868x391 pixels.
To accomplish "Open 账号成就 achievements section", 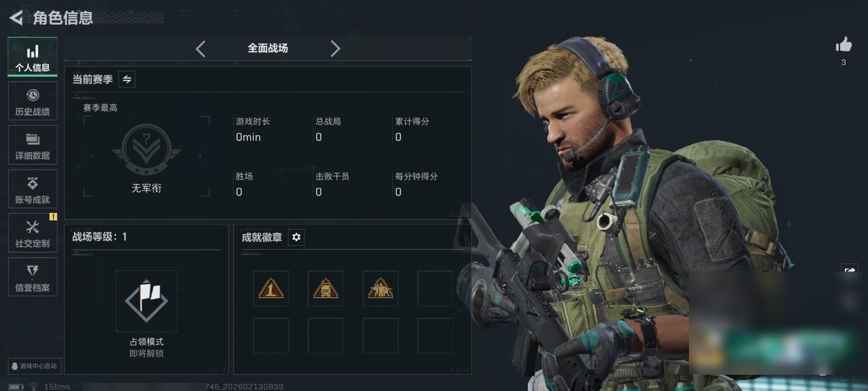I will click(33, 189).
